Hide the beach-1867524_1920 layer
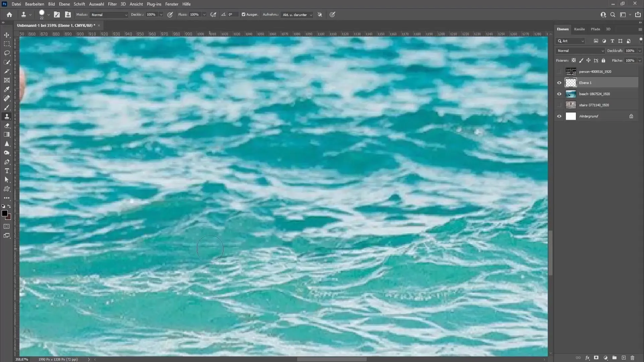 point(559,94)
